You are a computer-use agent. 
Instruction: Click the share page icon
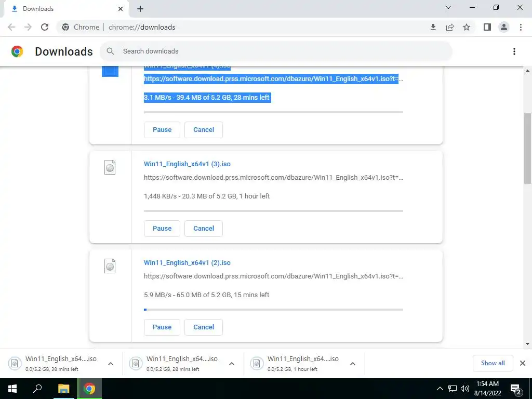[450, 27]
